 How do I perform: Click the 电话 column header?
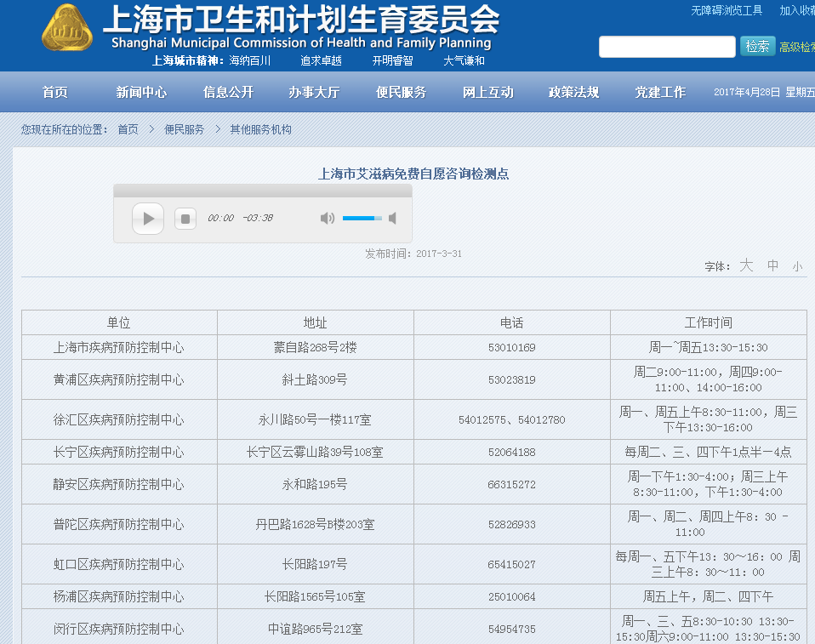tap(511, 322)
